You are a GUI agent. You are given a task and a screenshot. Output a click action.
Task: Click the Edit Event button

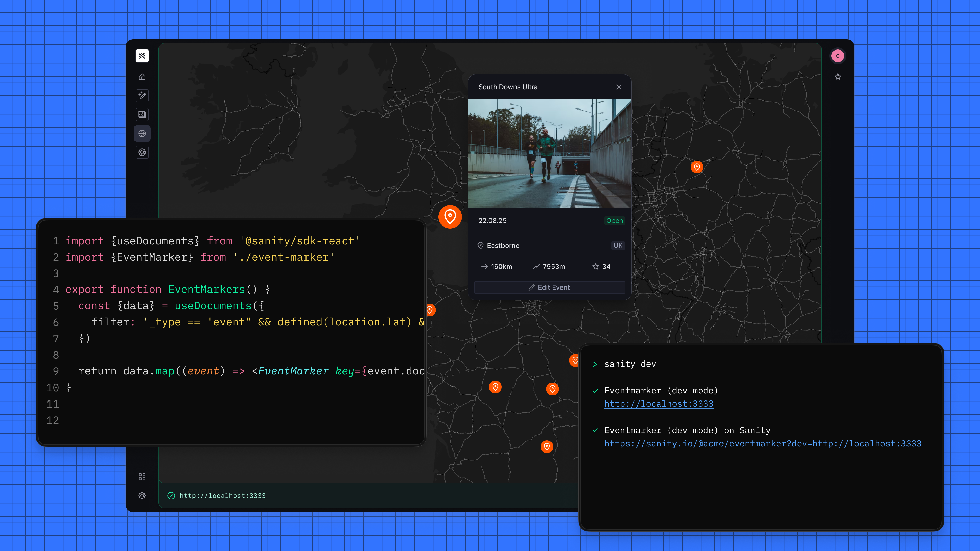click(x=549, y=287)
